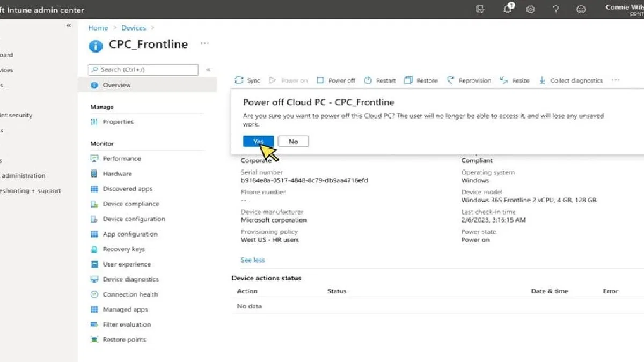Open more options beside CPC_Frontline title

pos(204,43)
